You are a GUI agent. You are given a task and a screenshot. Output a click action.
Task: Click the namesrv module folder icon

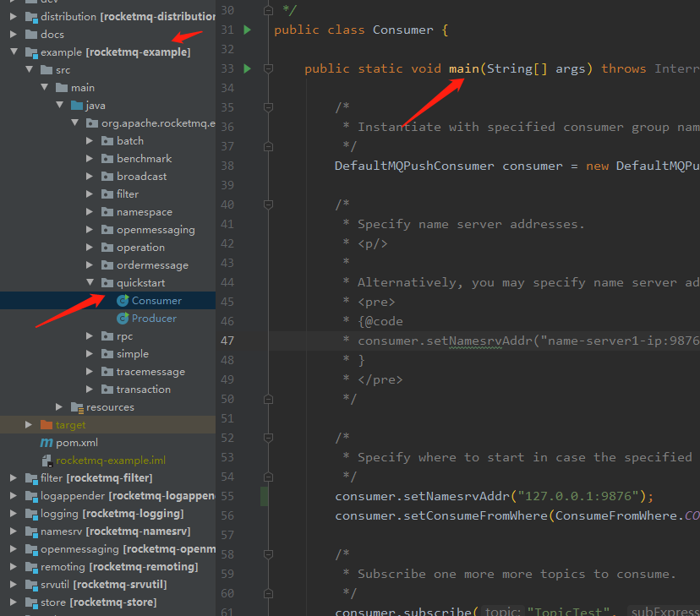point(31,532)
